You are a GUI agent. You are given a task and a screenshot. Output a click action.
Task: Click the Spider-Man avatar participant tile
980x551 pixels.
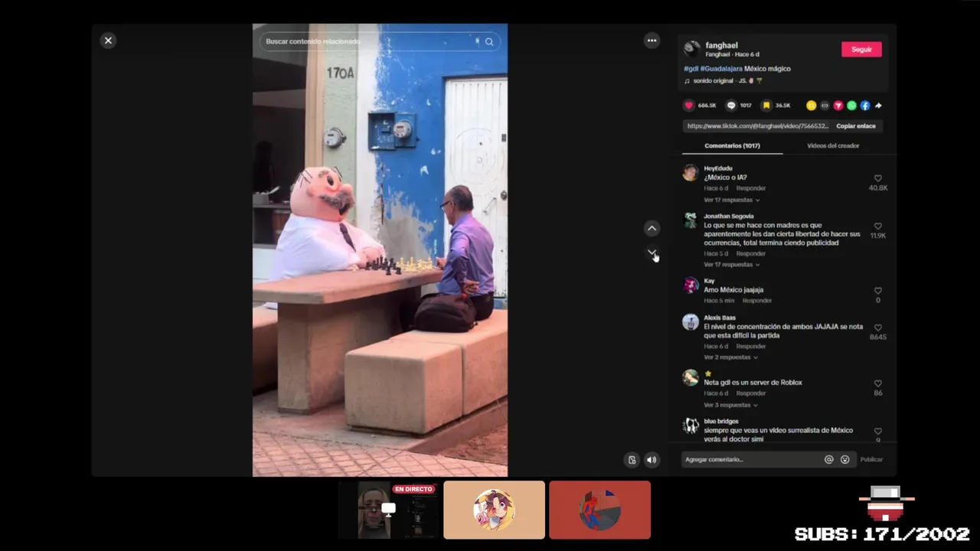(599, 510)
